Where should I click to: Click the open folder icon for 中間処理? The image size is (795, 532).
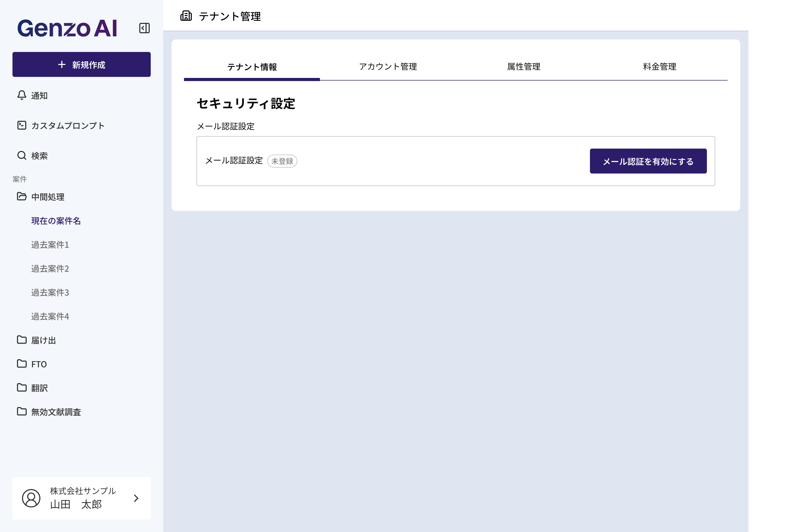[22, 196]
